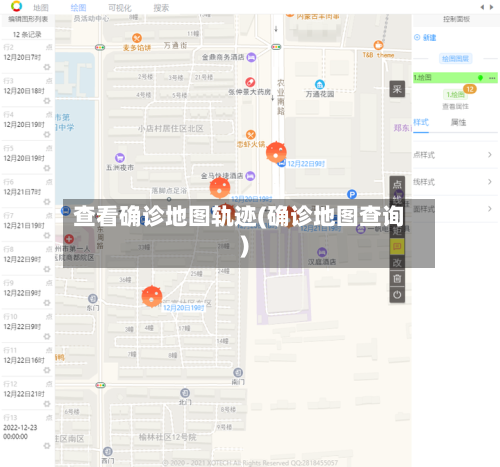This screenshot has height=467, width=500.
Task: Click the top-right left arrow
Action: point(482,7)
